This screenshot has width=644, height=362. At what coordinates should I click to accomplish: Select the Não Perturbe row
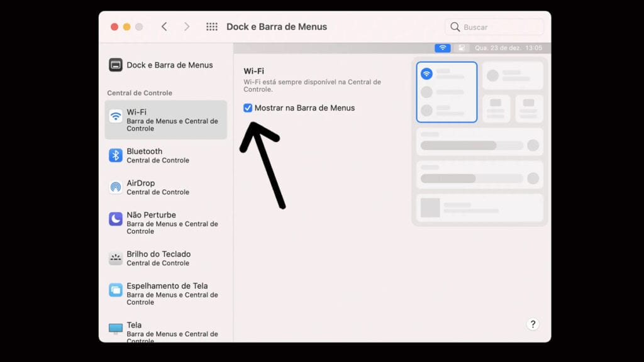coord(166,223)
